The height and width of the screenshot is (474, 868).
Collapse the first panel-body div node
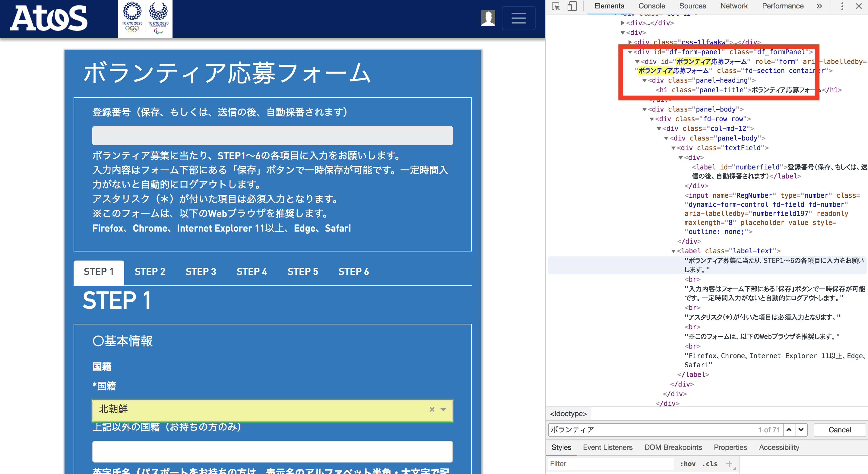point(644,109)
